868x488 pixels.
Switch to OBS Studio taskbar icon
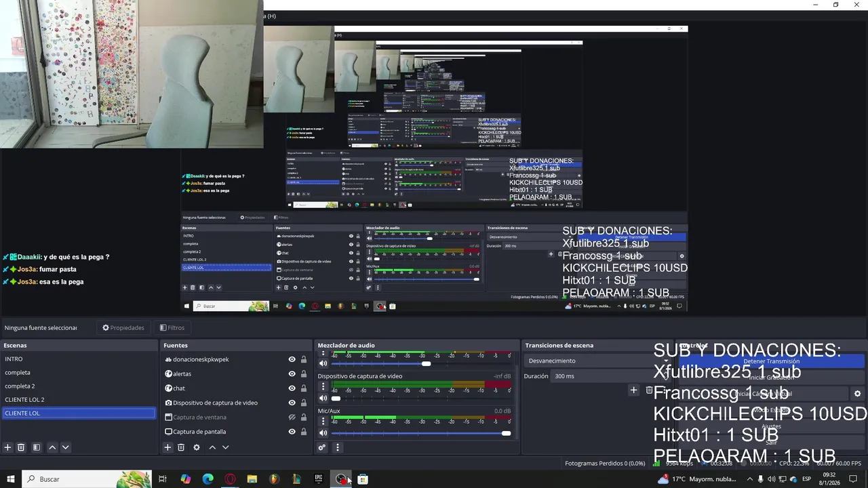tap(341, 479)
